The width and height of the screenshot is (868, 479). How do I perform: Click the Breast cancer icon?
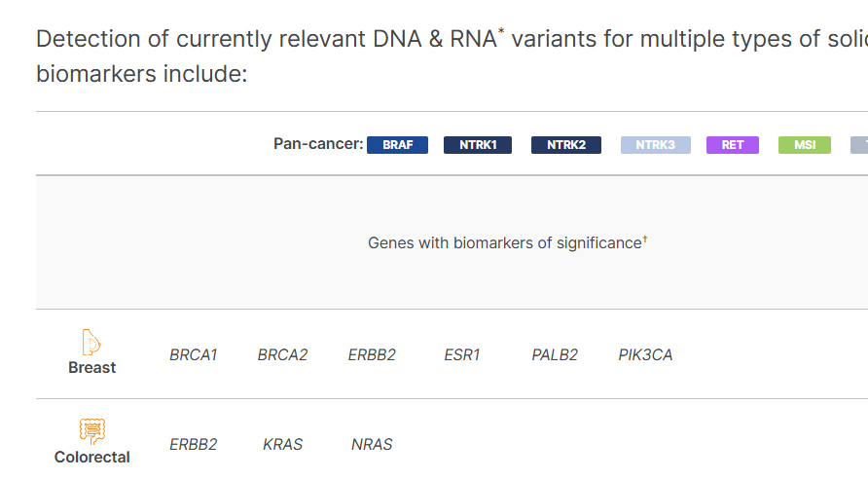[91, 342]
